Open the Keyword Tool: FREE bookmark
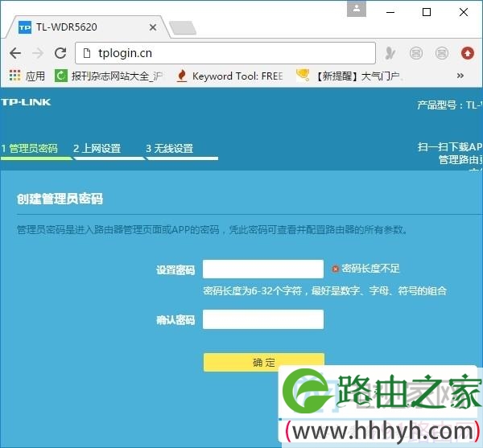 [229, 76]
